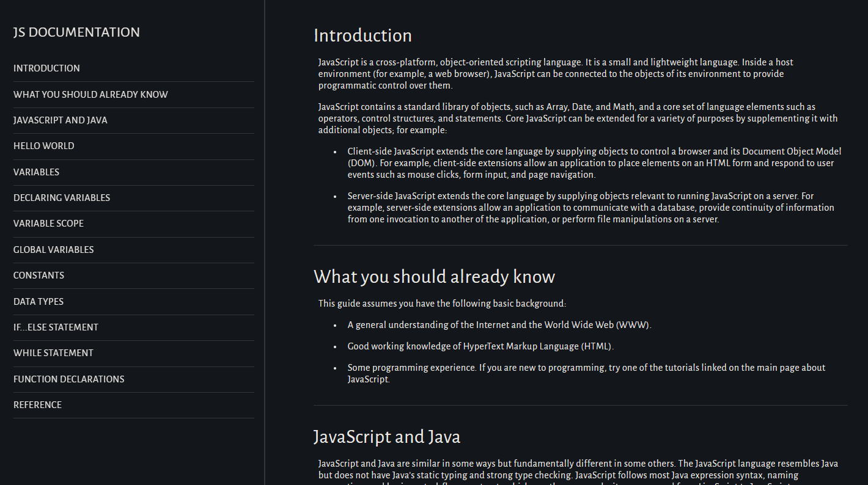Image resolution: width=868 pixels, height=485 pixels.
Task: Select the Reference link in the sidebar
Action: click(x=37, y=405)
